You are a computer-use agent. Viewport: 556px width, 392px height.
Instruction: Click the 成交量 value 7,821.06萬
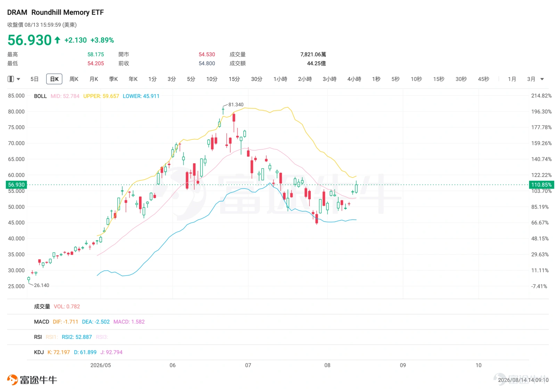point(313,55)
